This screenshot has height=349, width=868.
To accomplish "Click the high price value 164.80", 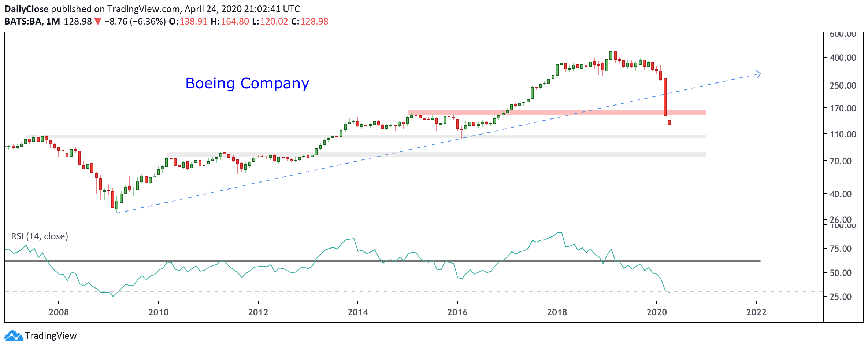I will [235, 21].
